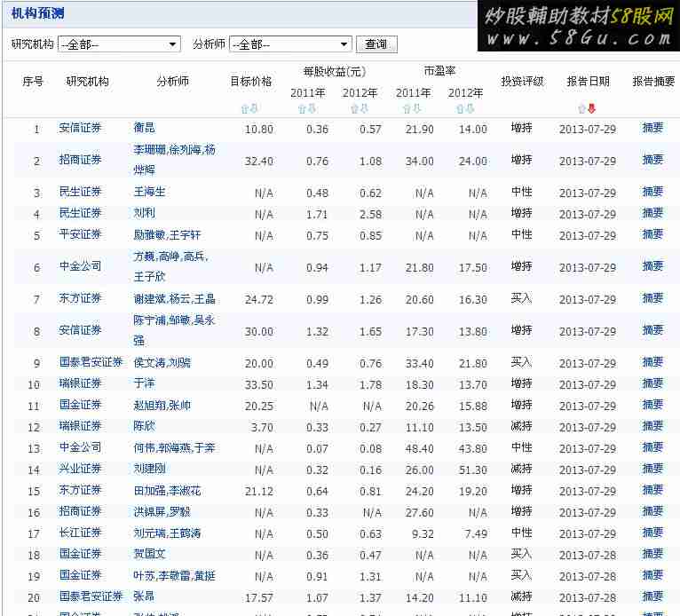Image resolution: width=680 pixels, height=616 pixels.
Task: Click analyst 衡昆
Action: pos(145,128)
